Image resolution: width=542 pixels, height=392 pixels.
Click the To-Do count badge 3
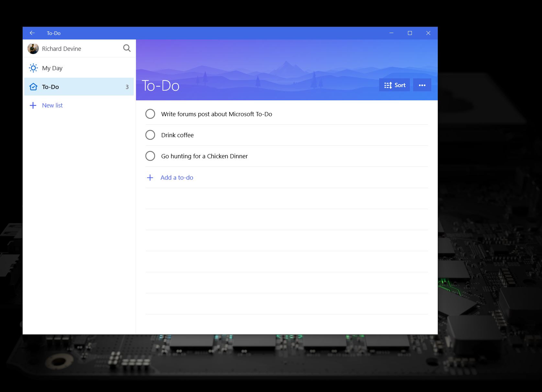click(x=127, y=87)
